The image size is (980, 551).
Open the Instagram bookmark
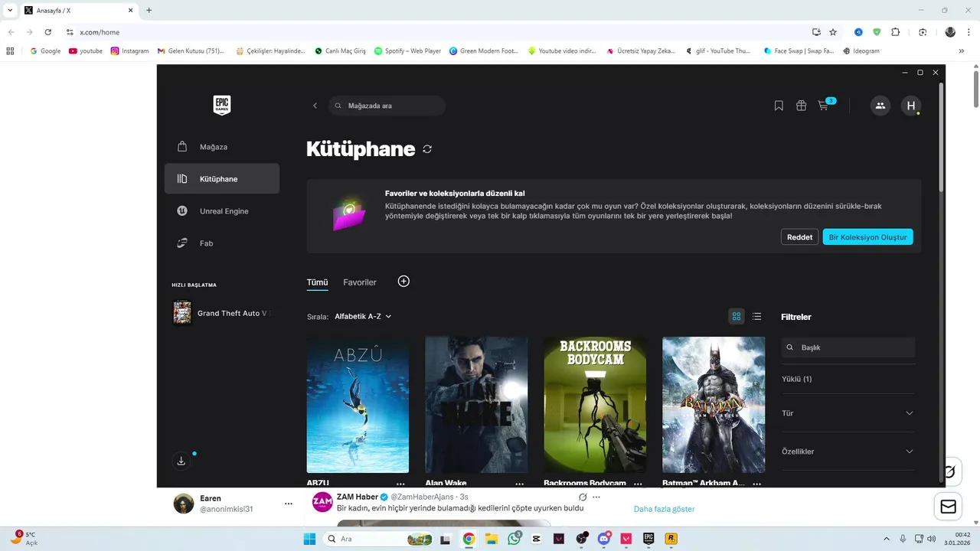[129, 51]
